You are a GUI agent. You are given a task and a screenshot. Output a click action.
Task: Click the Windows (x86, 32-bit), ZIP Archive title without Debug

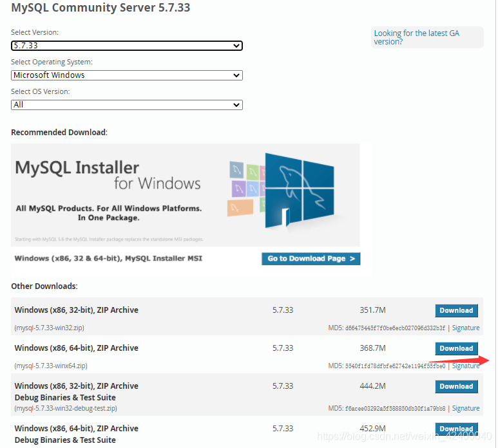(x=76, y=310)
